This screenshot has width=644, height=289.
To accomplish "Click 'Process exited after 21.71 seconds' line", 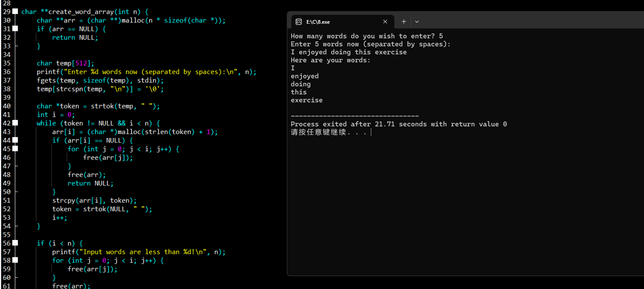I will pyautogui.click(x=399, y=124).
